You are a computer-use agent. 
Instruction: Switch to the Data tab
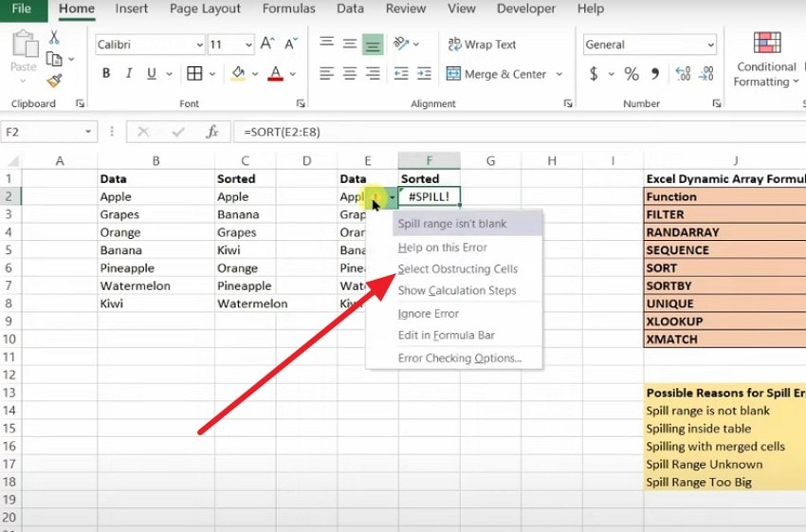click(x=350, y=9)
